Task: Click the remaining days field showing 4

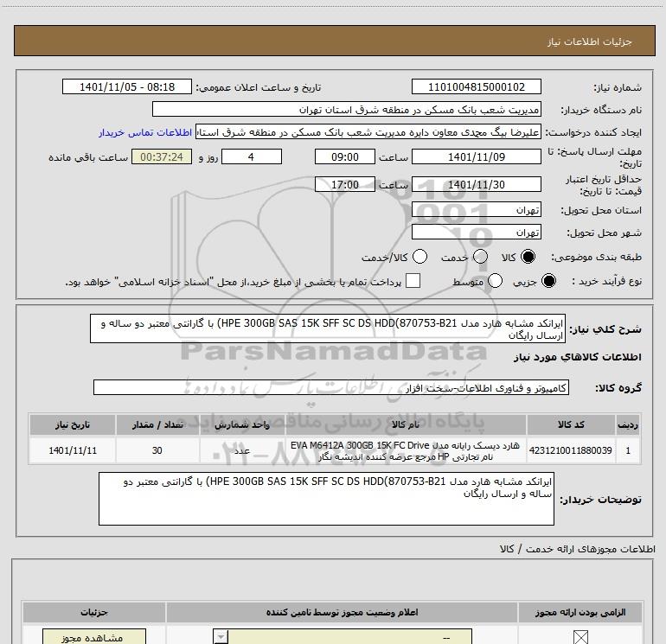Action: point(252,157)
